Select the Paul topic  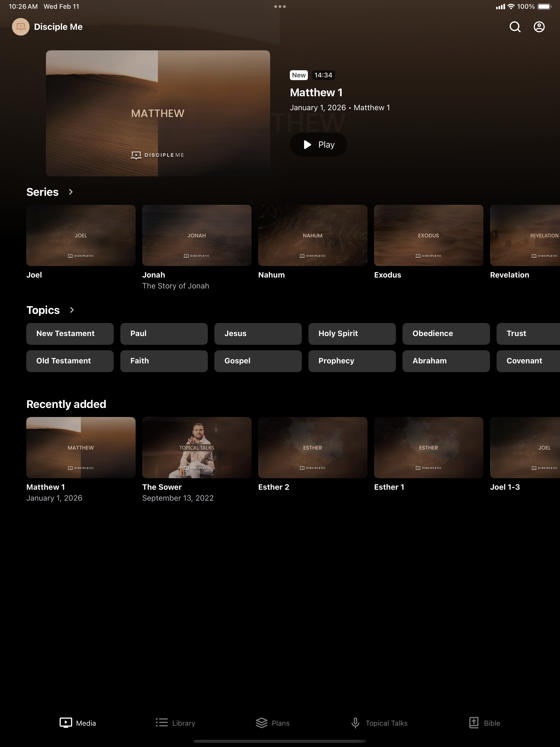point(164,334)
